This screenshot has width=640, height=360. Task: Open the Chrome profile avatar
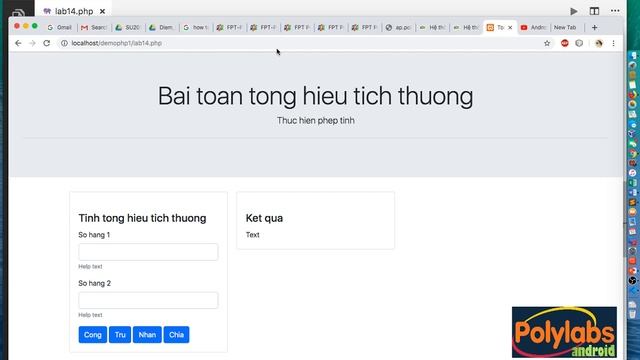click(599, 43)
